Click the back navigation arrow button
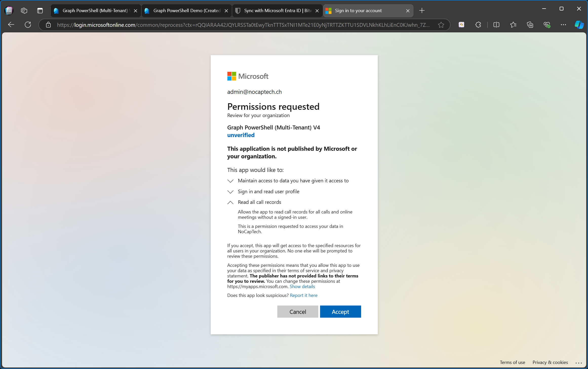Viewport: 588px width, 369px height. pos(11,24)
